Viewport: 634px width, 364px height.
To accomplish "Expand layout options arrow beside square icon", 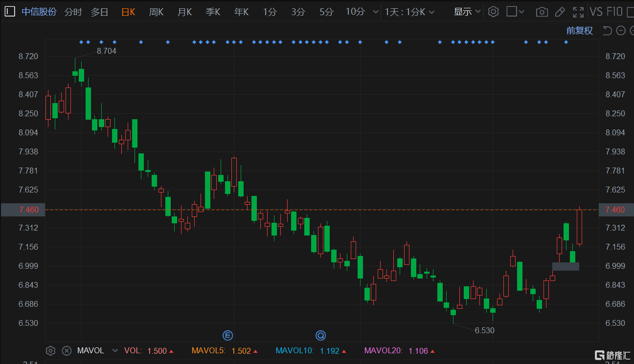I will point(521,12).
